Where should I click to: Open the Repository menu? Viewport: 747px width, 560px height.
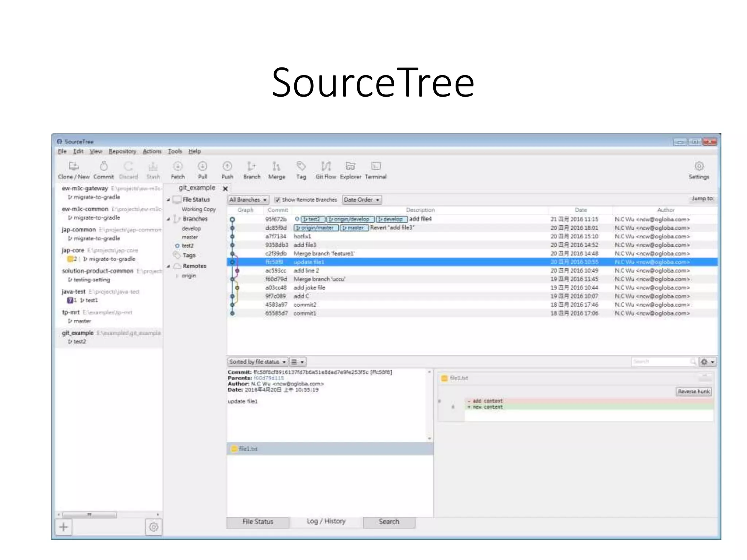coord(122,151)
